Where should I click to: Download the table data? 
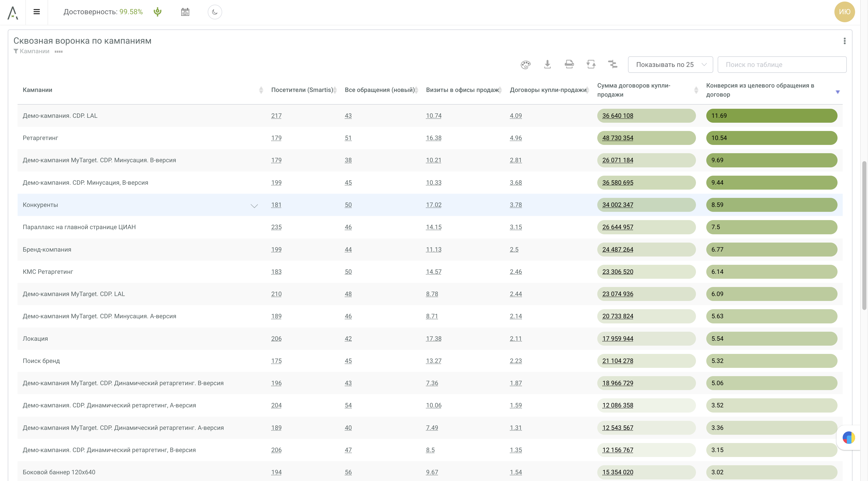point(547,64)
